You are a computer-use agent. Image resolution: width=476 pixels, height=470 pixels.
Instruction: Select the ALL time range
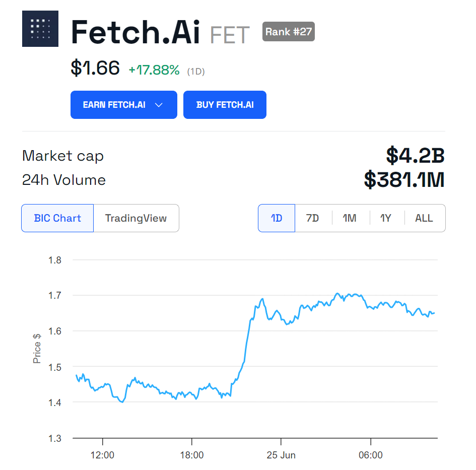click(424, 218)
